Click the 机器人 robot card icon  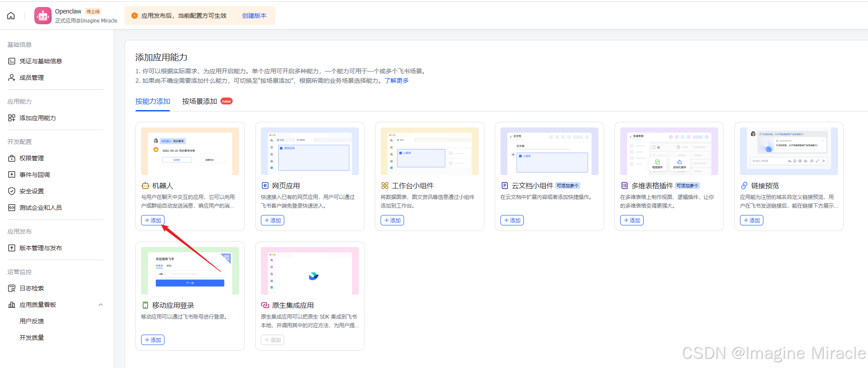coord(145,186)
